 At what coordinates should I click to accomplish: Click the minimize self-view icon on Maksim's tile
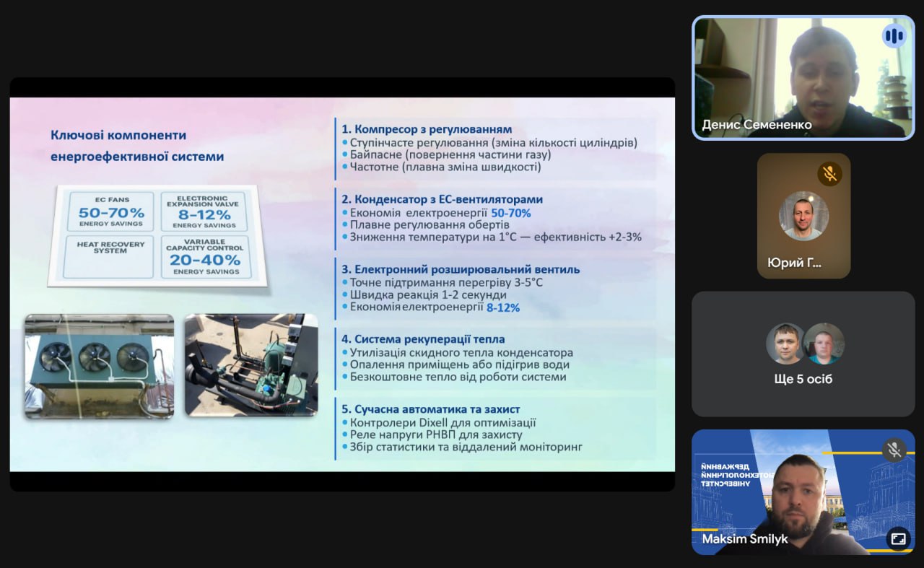(897, 538)
